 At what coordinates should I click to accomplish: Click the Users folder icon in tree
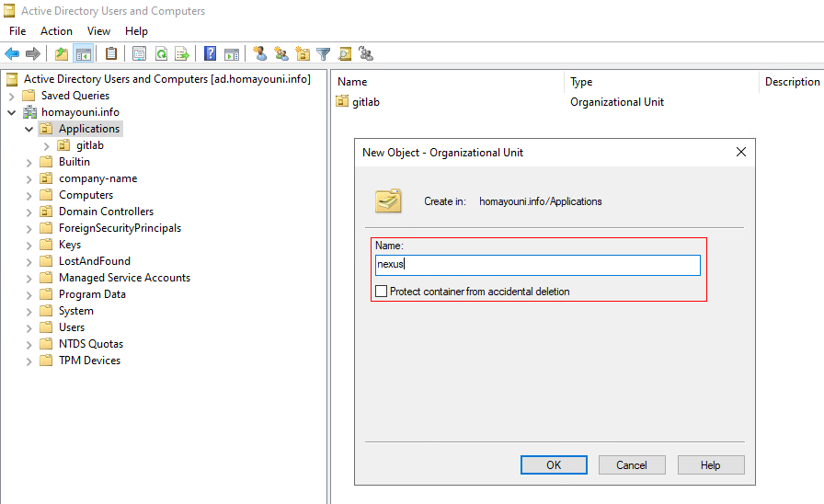pyautogui.click(x=46, y=327)
